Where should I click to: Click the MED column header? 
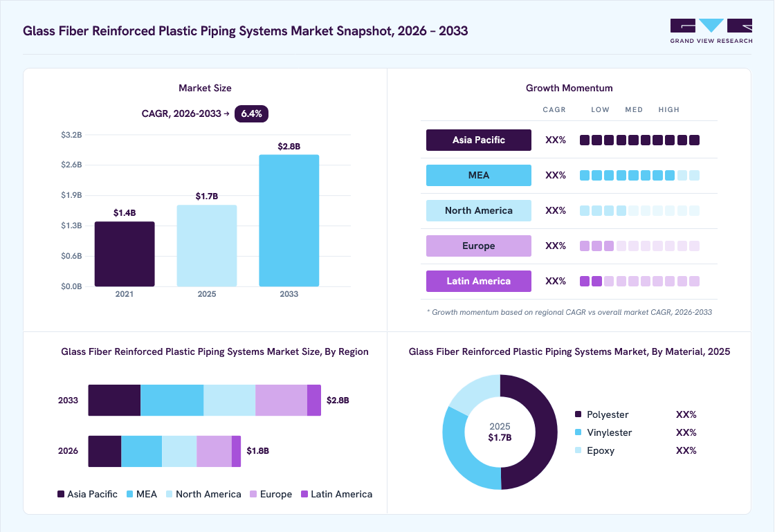pyautogui.click(x=634, y=110)
